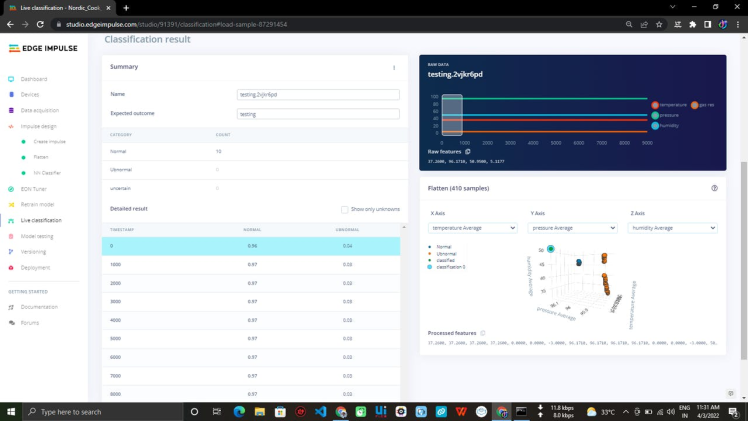The image size is (748, 421).
Task: Copy processed features using the copy icon
Action: (483, 333)
